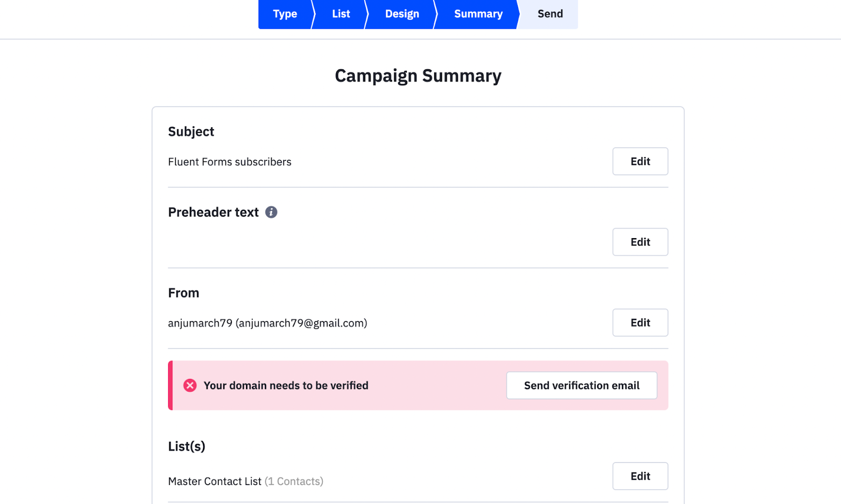Go to the Type step
This screenshot has width=841, height=504.
(x=285, y=14)
